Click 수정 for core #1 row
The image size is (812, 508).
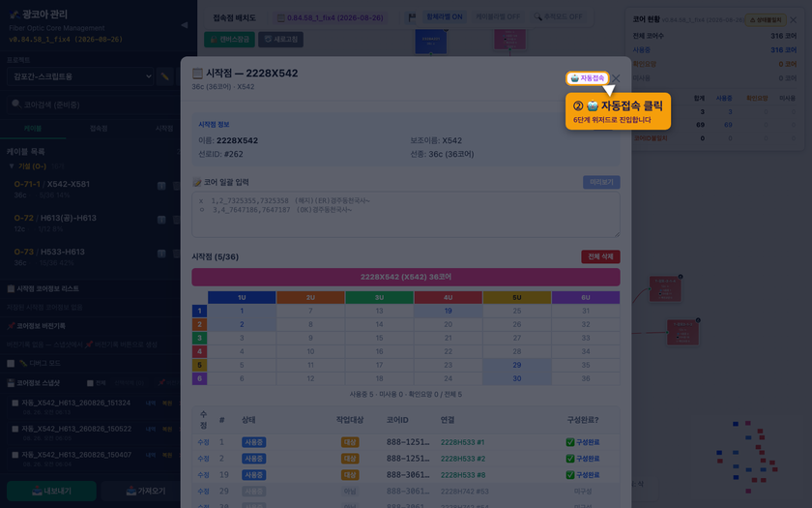point(203,442)
